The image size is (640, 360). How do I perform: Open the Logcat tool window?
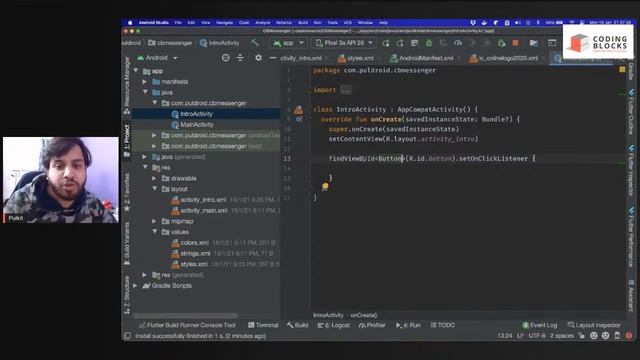pyautogui.click(x=334, y=325)
